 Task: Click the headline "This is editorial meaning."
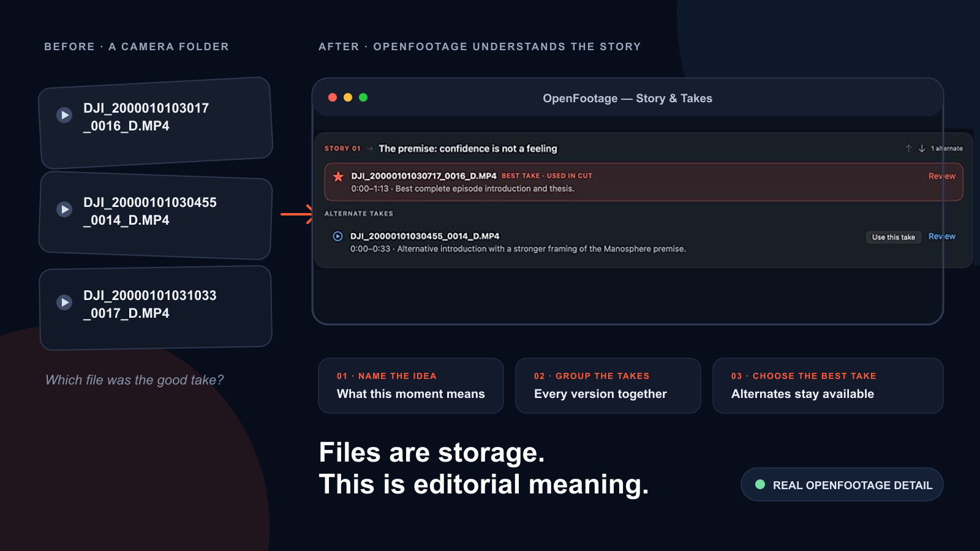[484, 485]
